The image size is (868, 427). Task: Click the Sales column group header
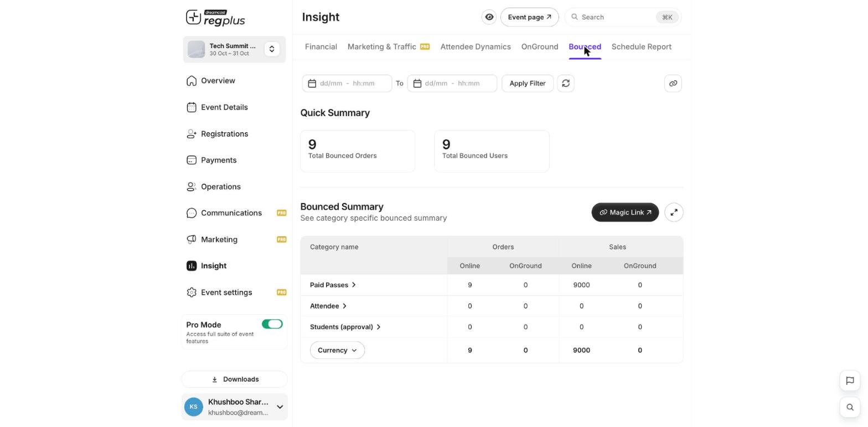click(x=618, y=247)
